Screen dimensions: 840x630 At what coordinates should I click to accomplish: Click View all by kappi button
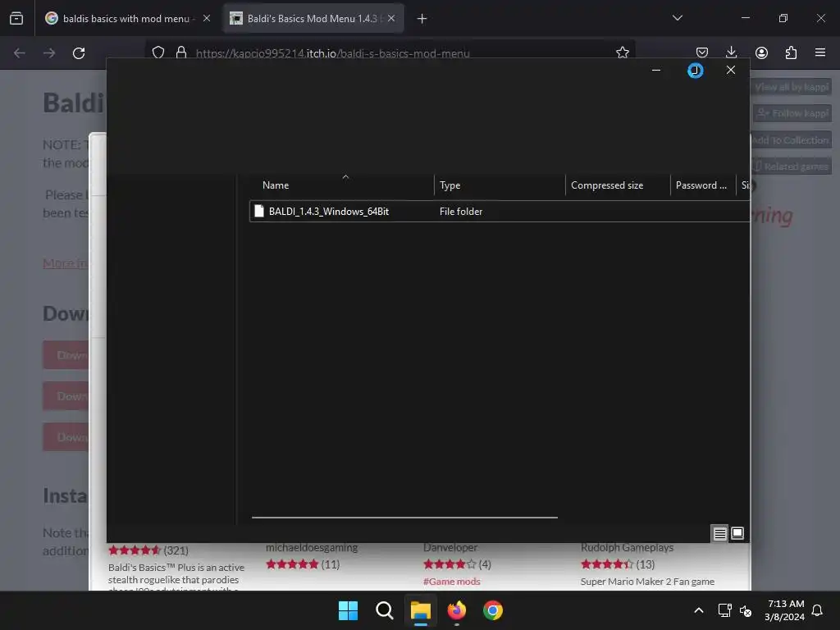point(792,87)
